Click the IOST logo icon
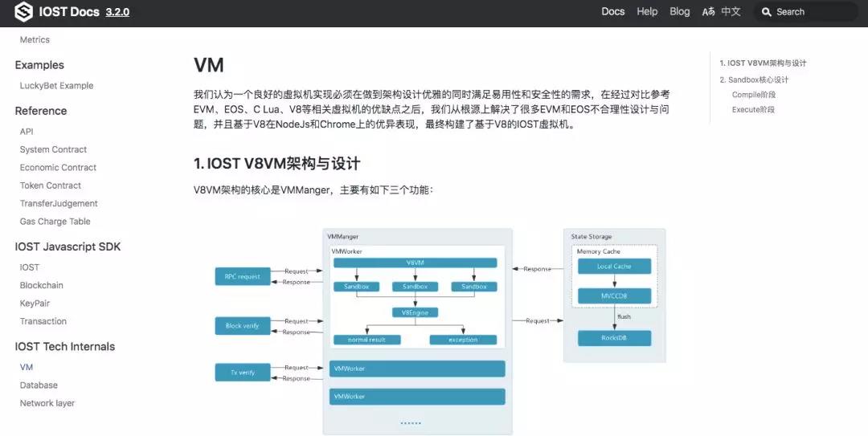This screenshot has width=868, height=436. [x=23, y=11]
